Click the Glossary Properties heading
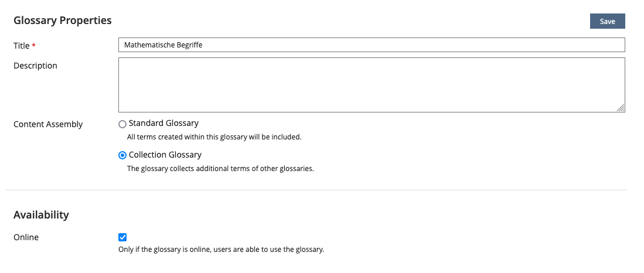 coord(62,21)
